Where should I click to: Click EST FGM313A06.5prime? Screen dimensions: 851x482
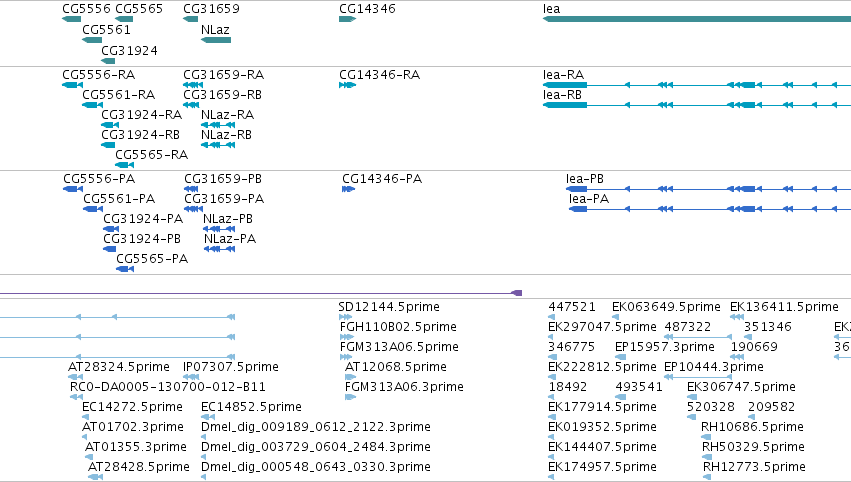[399, 346]
